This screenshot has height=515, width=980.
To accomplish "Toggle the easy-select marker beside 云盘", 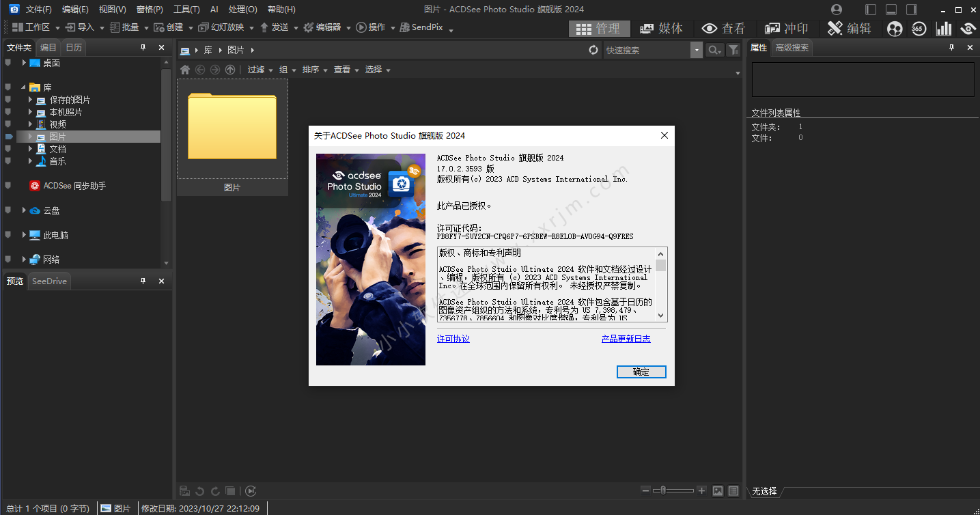I will (x=8, y=210).
